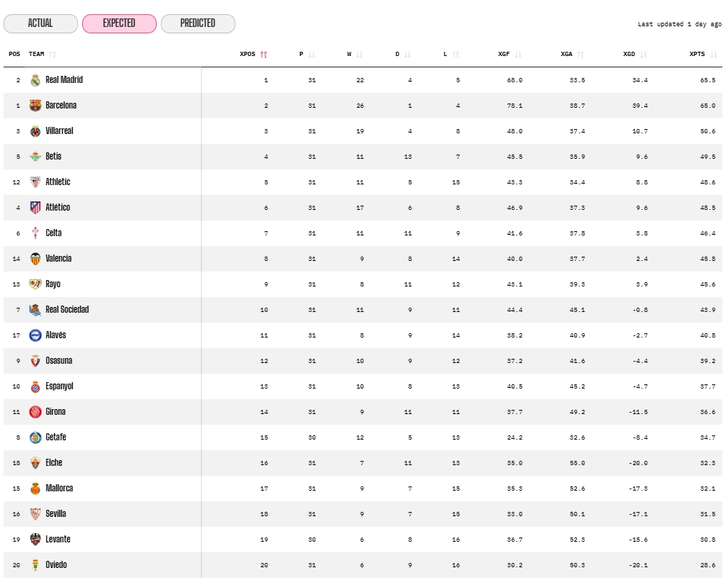The image size is (728, 580).
Task: Click the Real Madrid club crest
Action: [35, 79]
